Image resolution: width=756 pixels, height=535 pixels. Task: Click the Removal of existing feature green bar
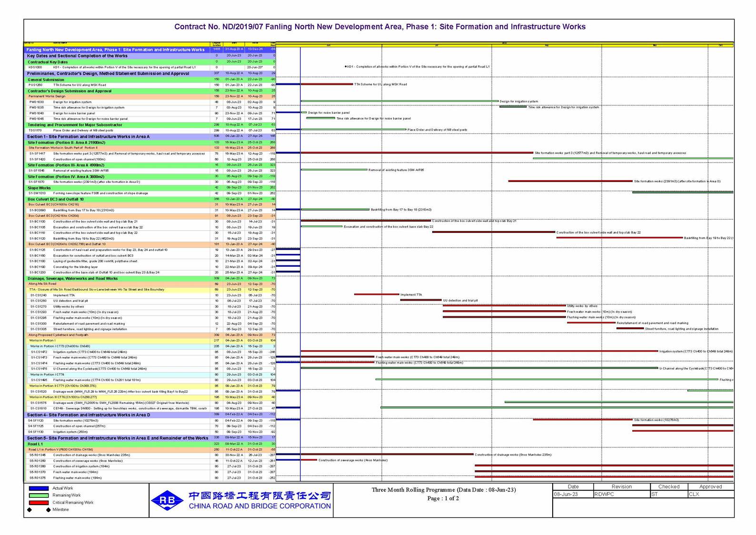pyautogui.click(x=334, y=170)
